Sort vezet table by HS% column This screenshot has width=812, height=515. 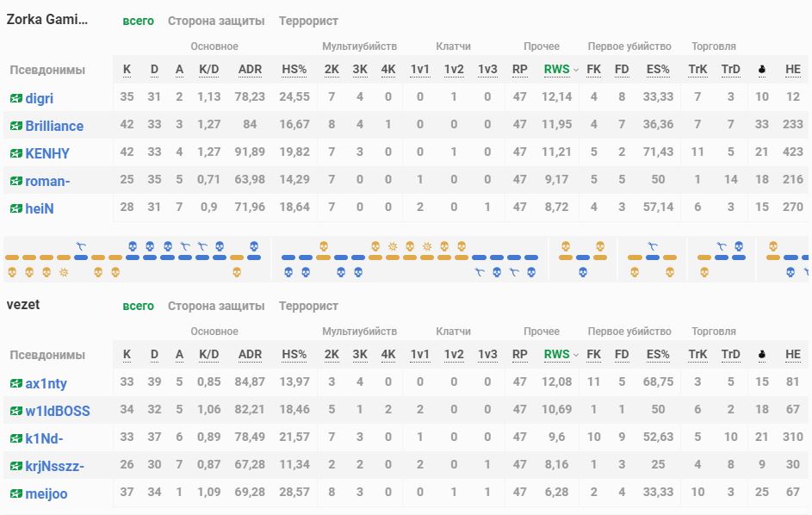coord(294,354)
